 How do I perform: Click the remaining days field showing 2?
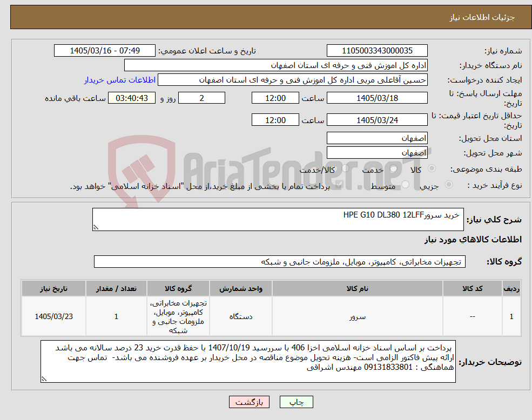(x=201, y=98)
